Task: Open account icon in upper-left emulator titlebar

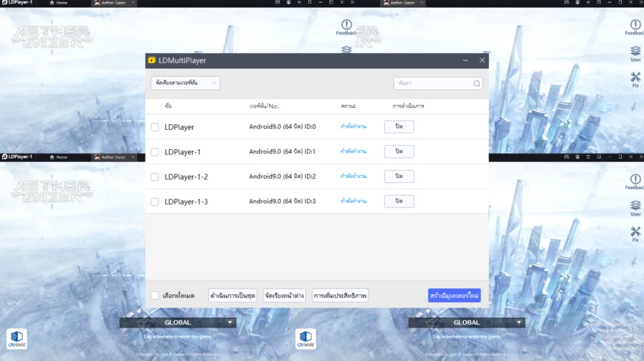Action: pyautogui.click(x=288, y=3)
